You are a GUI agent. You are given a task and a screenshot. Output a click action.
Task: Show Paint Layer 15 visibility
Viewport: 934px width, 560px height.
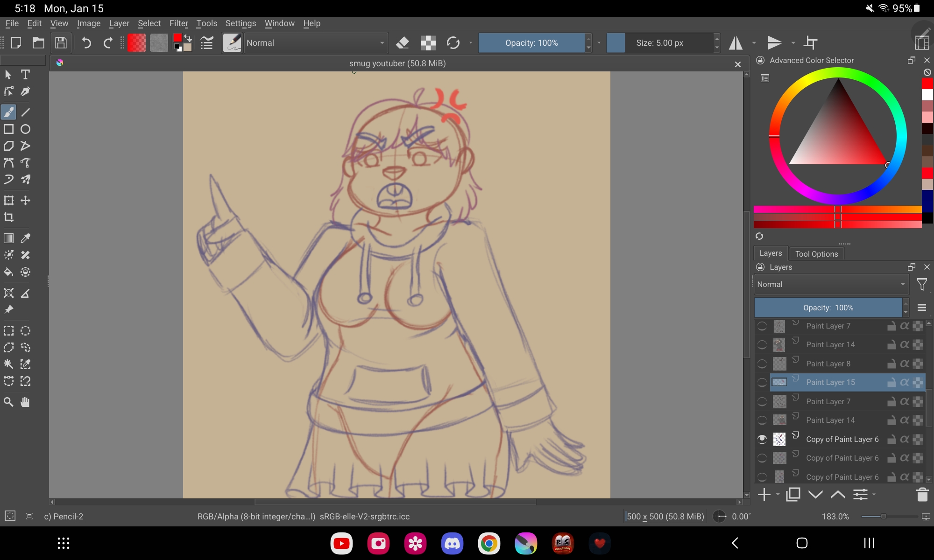click(762, 383)
